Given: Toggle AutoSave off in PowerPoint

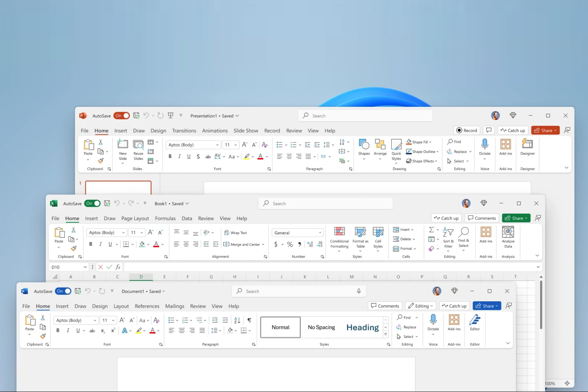Looking at the screenshot, I should (121, 115).
